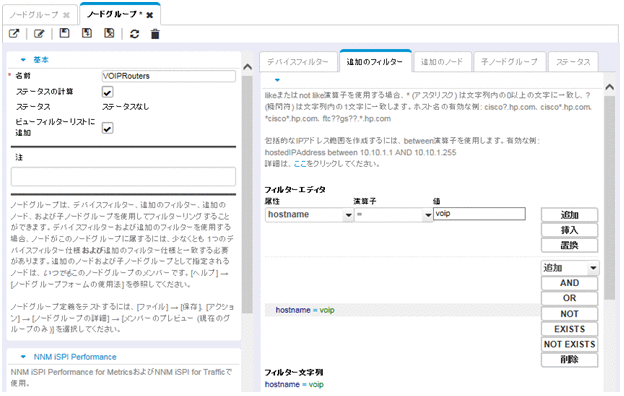Toggle the ステータスの計算 checkbox
This screenshot has height=396, width=624.
pos(107,92)
